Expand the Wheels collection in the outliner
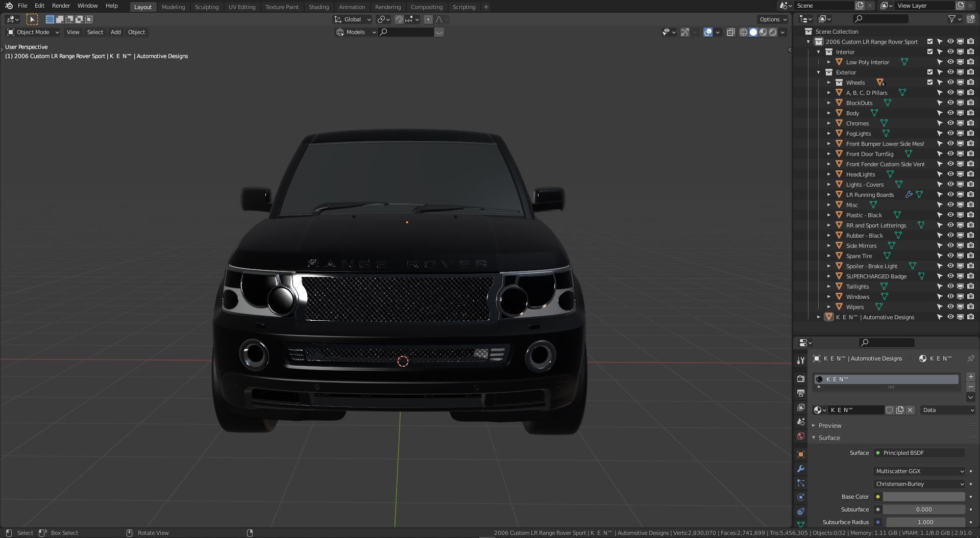Viewport: 980px width, 538px height. coord(829,82)
